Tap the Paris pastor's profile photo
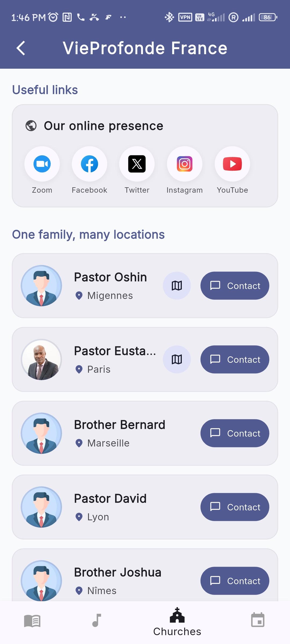Screen dimensions: 290x644 (41, 360)
